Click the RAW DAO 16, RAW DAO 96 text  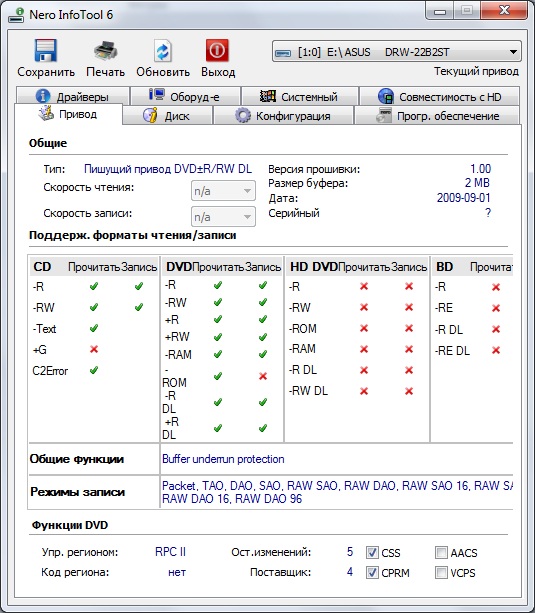click(x=232, y=499)
